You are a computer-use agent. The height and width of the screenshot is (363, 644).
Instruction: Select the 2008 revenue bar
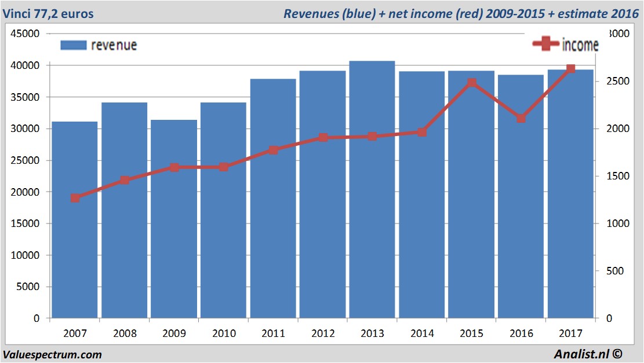[125, 210]
